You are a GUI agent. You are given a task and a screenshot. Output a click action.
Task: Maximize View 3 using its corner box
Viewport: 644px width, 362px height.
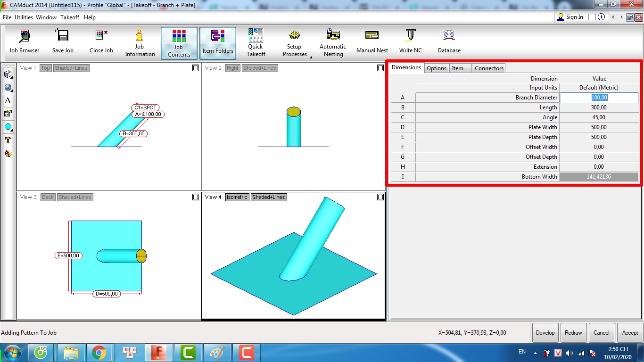click(x=196, y=197)
